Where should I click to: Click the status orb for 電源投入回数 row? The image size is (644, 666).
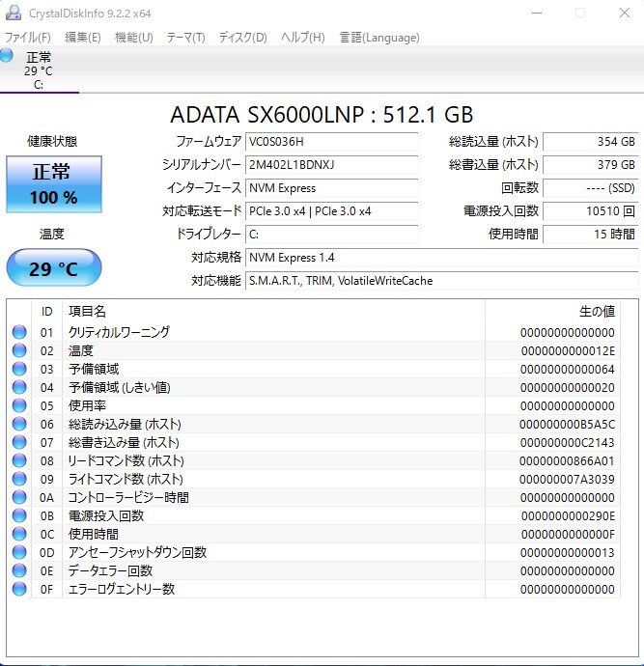(19, 515)
